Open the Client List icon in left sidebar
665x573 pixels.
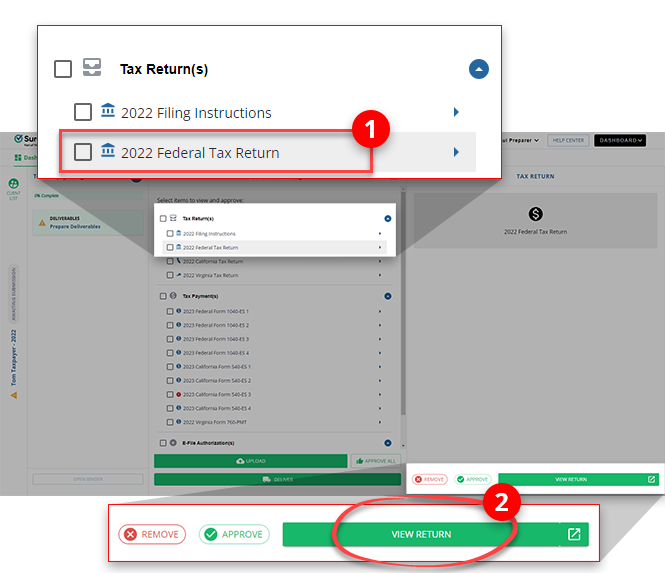14,186
